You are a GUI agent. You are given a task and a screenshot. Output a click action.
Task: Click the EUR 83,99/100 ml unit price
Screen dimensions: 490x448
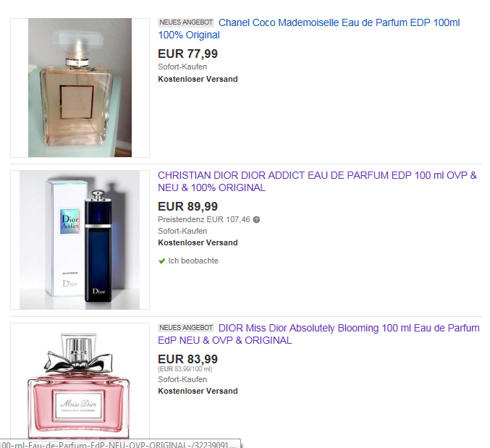point(185,369)
